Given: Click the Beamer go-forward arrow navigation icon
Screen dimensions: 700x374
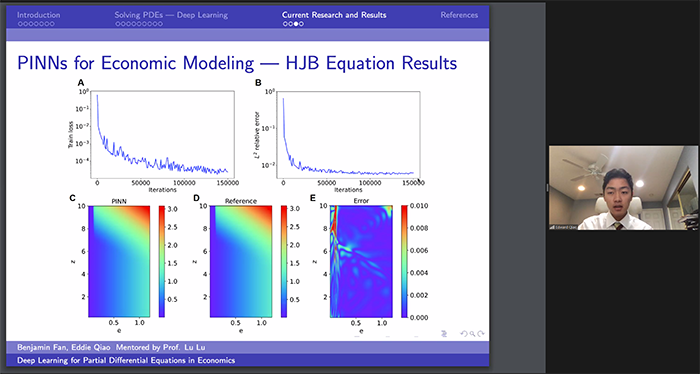Looking at the screenshot, I should click(481, 333).
